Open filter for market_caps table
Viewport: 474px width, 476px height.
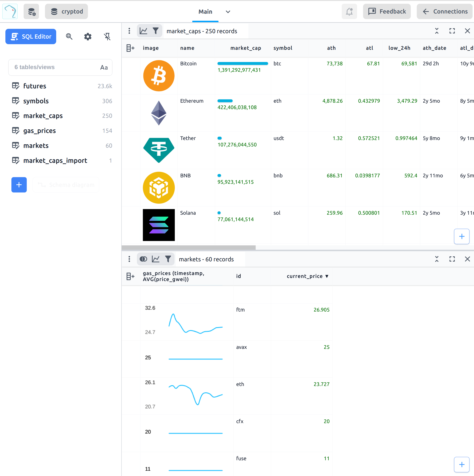[x=156, y=31]
